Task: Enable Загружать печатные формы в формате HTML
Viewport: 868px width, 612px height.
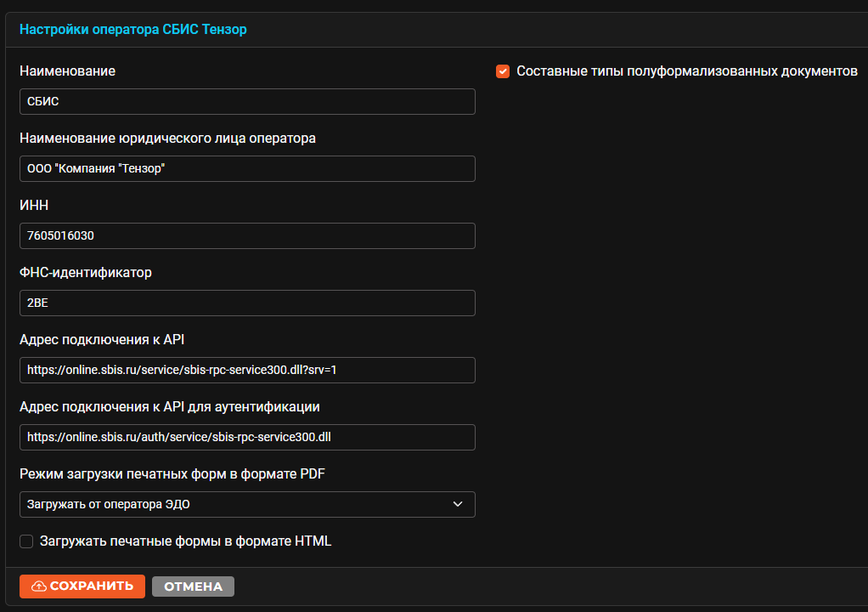Action: (26, 541)
